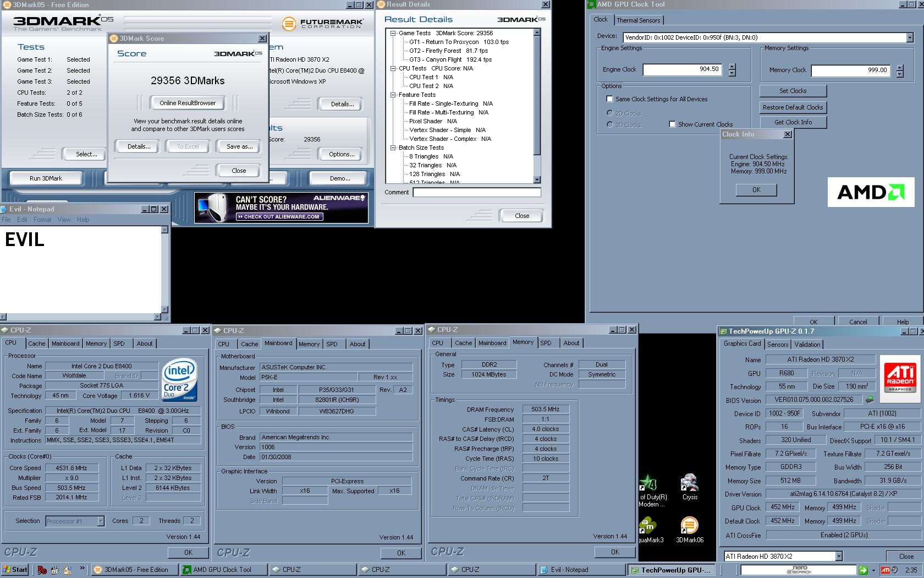This screenshot has height=578, width=924.
Task: Enable Show Current Clocks checkbox
Action: [672, 124]
